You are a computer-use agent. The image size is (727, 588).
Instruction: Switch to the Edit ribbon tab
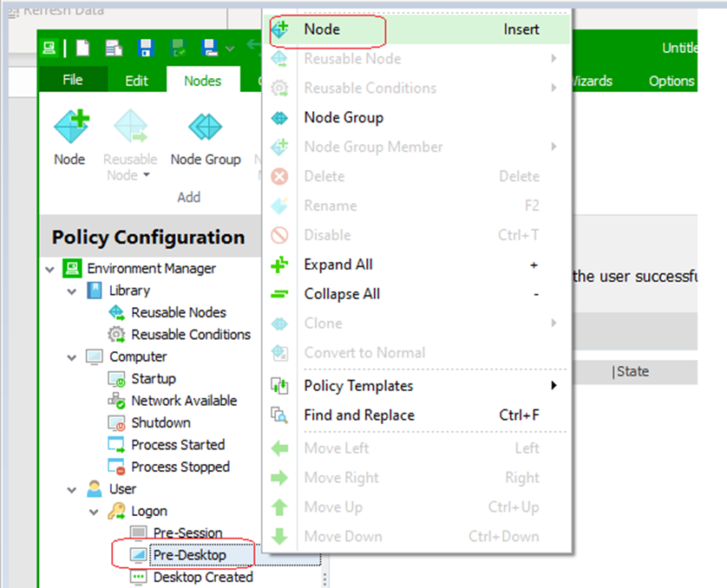136,80
